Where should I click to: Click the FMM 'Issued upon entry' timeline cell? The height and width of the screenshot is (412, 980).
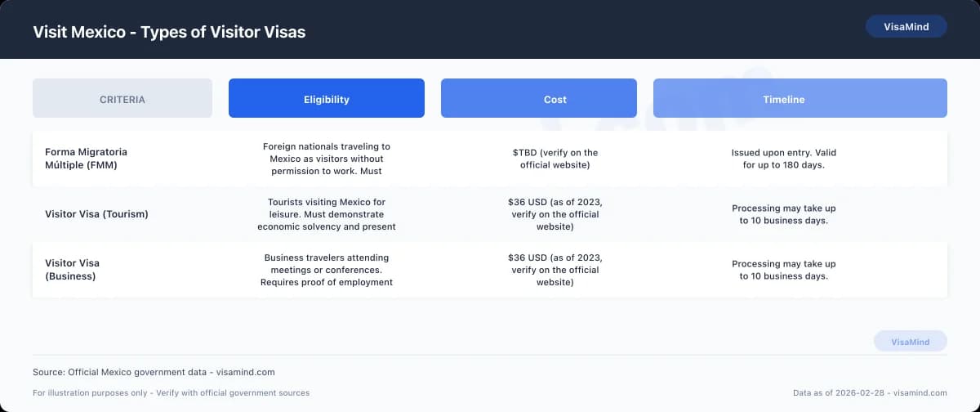(784, 159)
